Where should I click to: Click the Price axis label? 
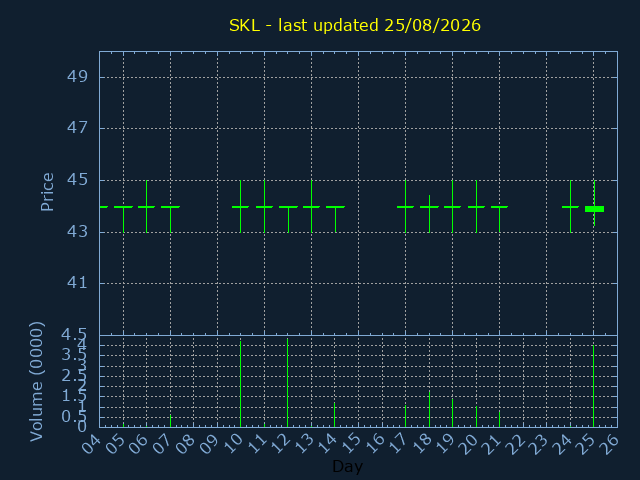point(47,192)
